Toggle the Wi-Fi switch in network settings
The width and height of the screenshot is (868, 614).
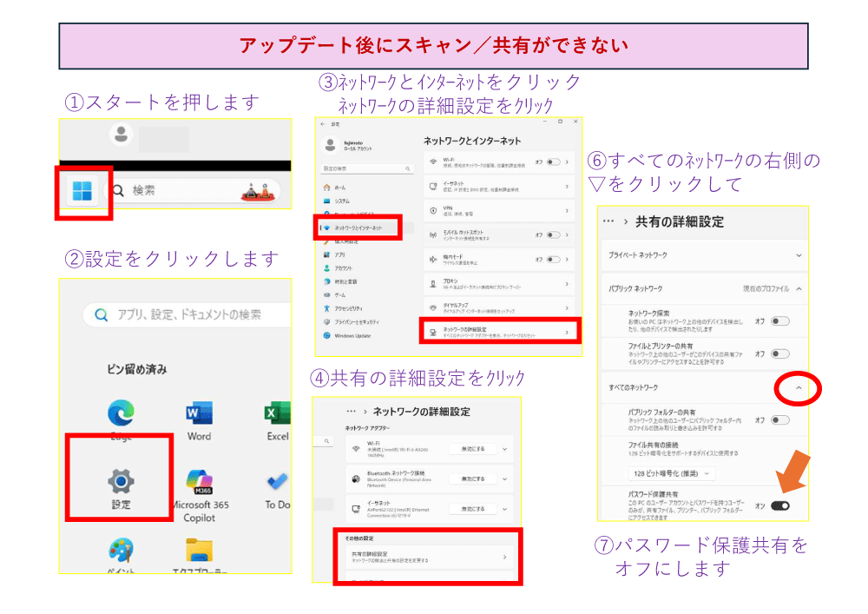tap(553, 162)
